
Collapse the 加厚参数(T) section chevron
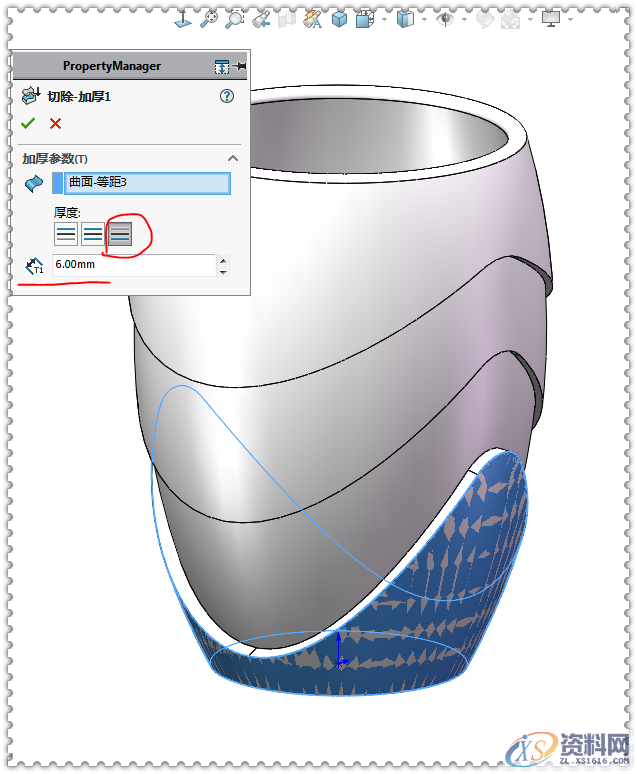pos(233,158)
